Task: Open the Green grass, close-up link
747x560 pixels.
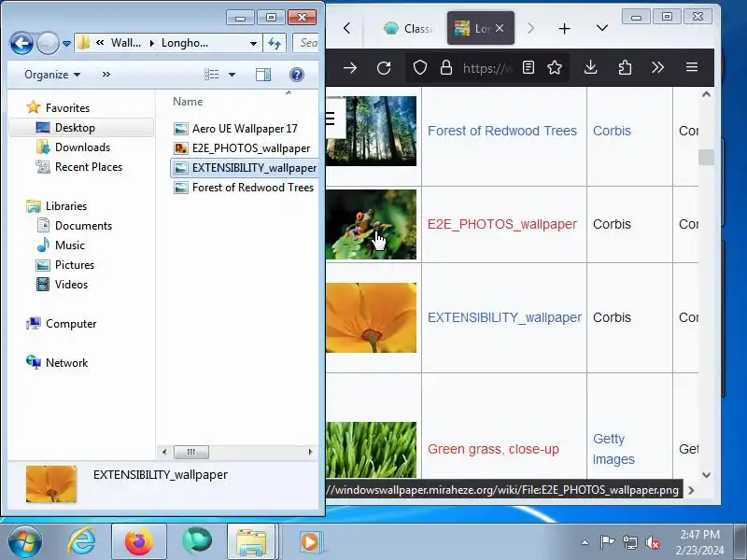Action: click(493, 449)
